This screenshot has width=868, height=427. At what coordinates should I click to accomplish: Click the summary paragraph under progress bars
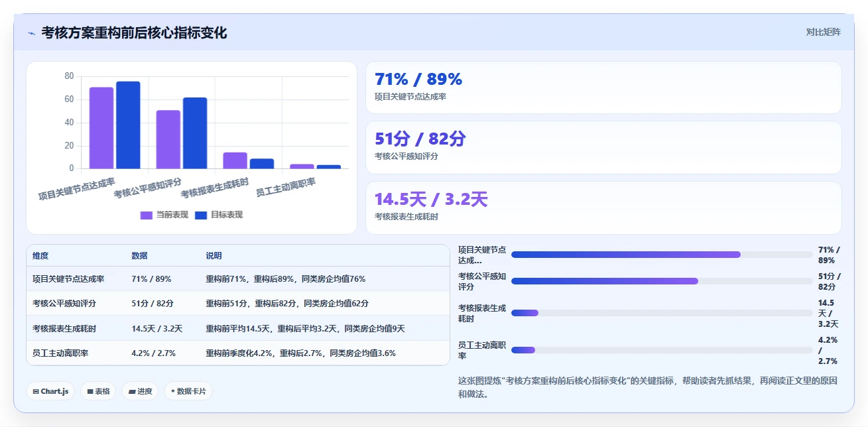pyautogui.click(x=647, y=387)
